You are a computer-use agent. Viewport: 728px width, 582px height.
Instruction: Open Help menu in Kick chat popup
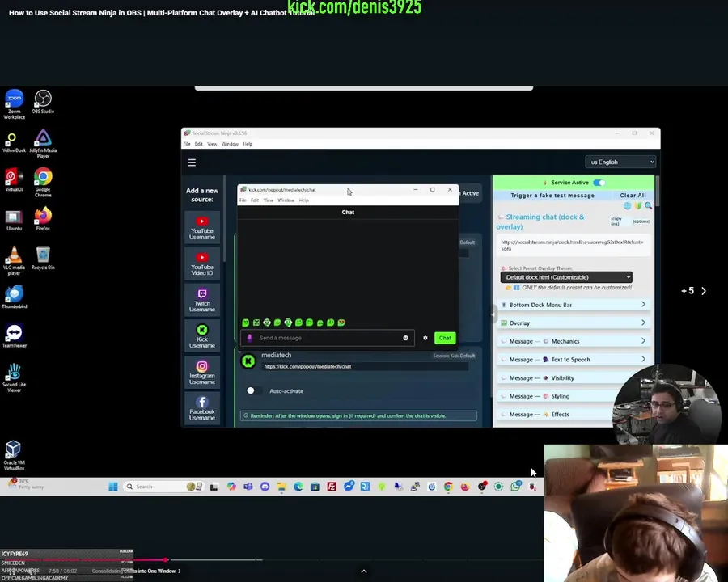[303, 200]
